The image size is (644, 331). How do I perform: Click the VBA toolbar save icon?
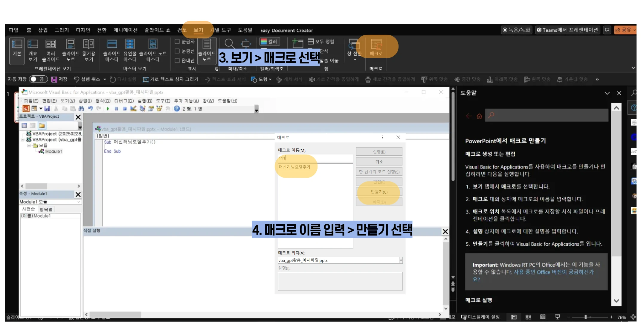[47, 109]
